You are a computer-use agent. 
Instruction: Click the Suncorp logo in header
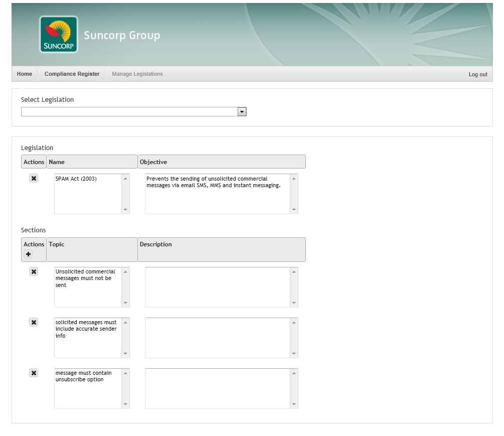[x=59, y=35]
